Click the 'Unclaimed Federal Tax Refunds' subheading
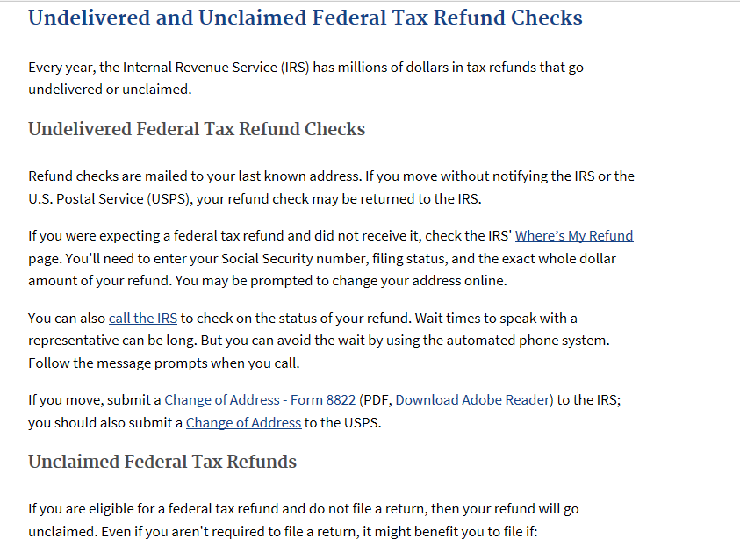 (x=162, y=462)
